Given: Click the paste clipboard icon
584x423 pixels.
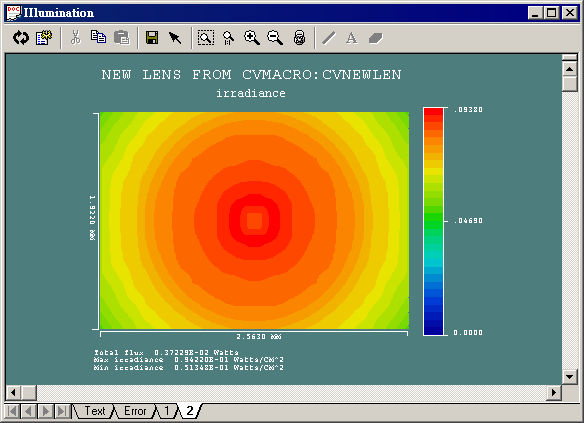Looking at the screenshot, I should [x=121, y=38].
